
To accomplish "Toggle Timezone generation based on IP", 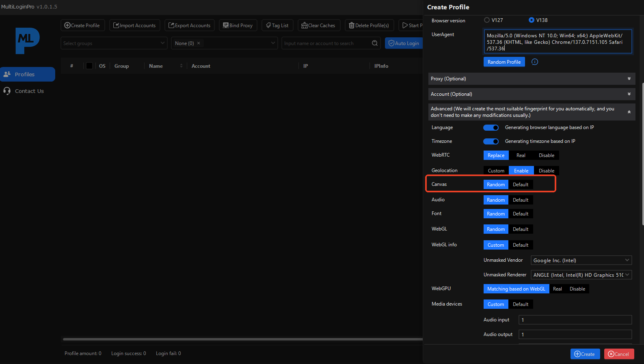I will pos(491,141).
